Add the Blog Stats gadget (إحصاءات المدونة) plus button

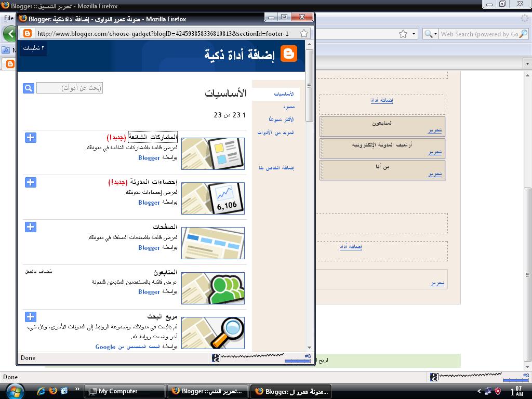31,182
